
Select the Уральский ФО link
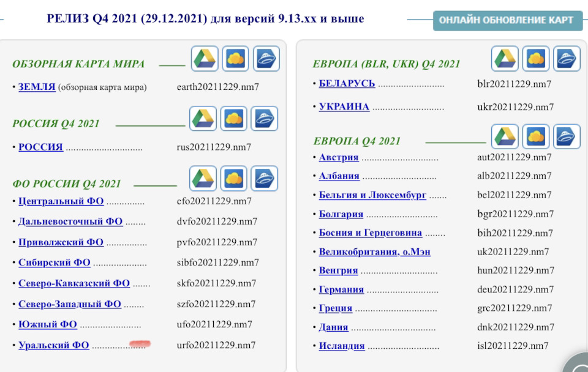[x=54, y=345]
